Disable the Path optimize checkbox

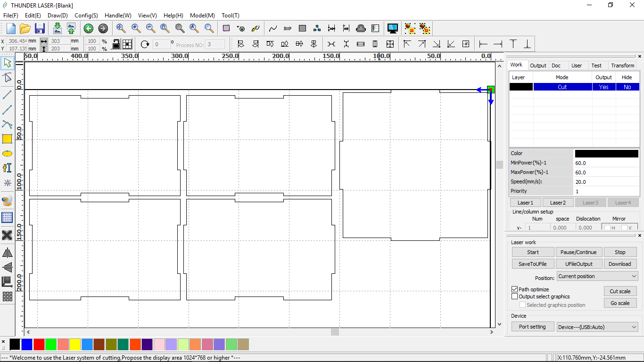(515, 289)
